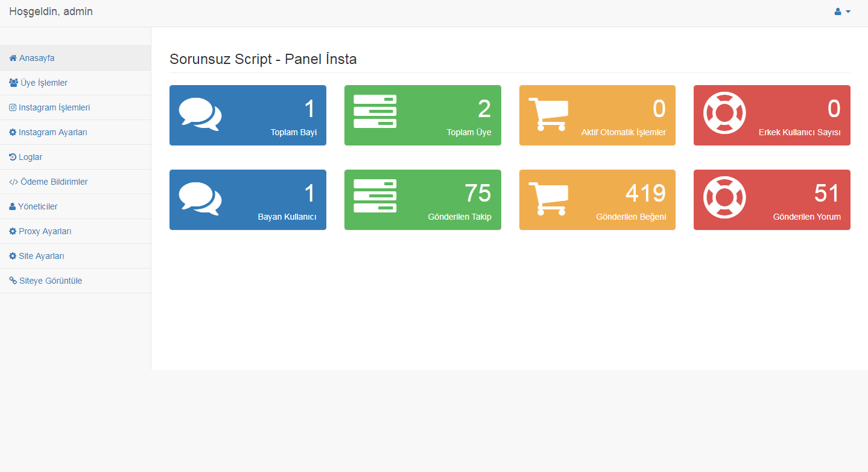
Task: Click the chat bubbles icon on Toplam Bayi card
Action: tap(200, 115)
